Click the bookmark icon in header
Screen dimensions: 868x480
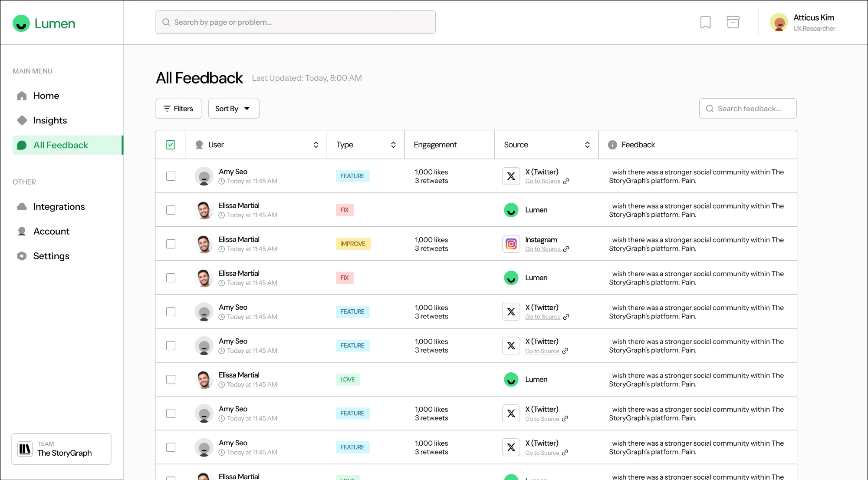tap(705, 22)
